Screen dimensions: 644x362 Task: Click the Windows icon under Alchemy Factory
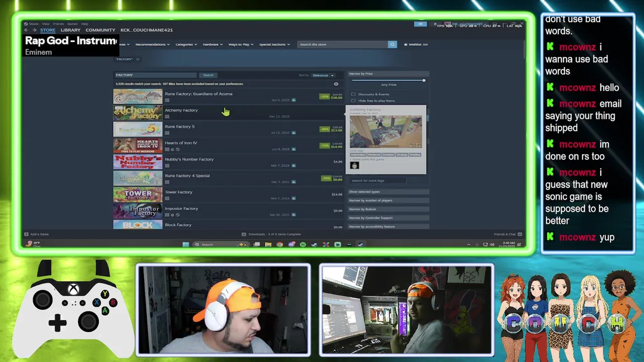pos(167,117)
